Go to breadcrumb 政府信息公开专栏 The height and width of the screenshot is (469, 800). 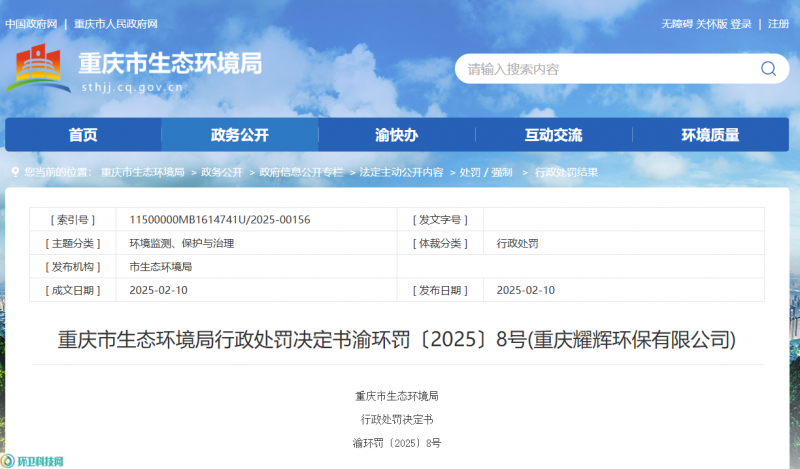[x=301, y=172]
